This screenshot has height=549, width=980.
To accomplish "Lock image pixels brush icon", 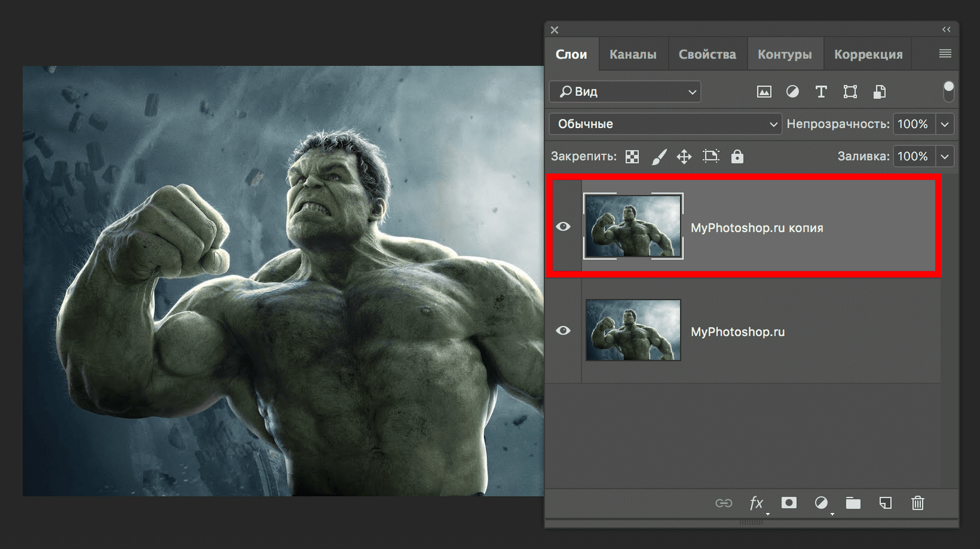I will (658, 157).
